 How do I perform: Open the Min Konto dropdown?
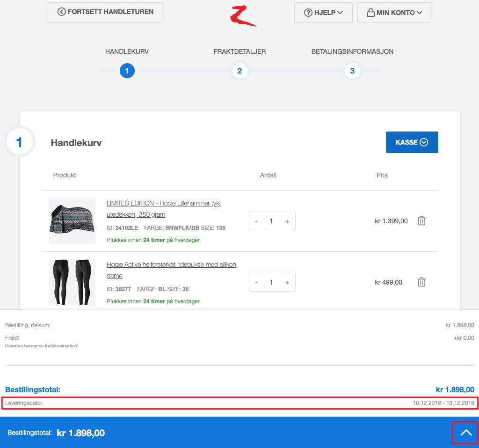[x=395, y=13]
